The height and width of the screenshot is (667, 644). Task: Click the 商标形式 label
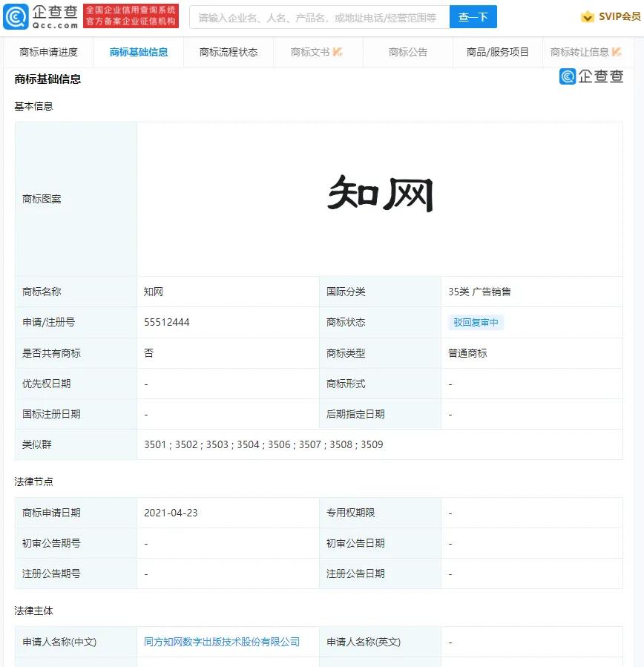pos(346,384)
